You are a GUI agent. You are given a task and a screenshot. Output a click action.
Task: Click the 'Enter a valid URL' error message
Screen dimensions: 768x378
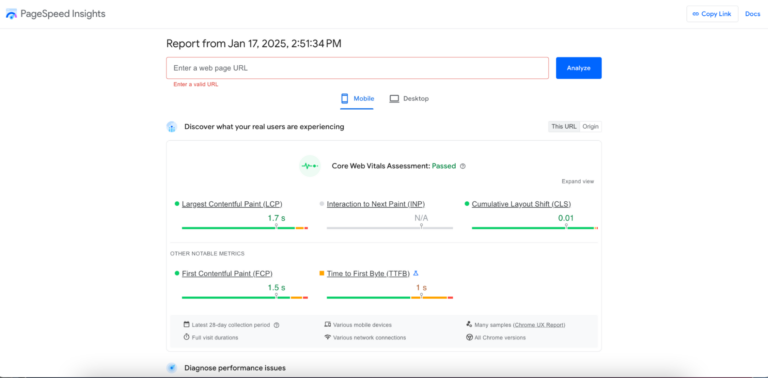[195, 84]
